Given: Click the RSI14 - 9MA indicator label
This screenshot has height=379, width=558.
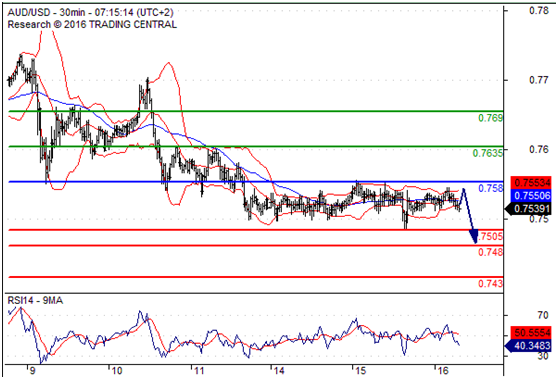Looking at the screenshot, I should pos(35,301).
